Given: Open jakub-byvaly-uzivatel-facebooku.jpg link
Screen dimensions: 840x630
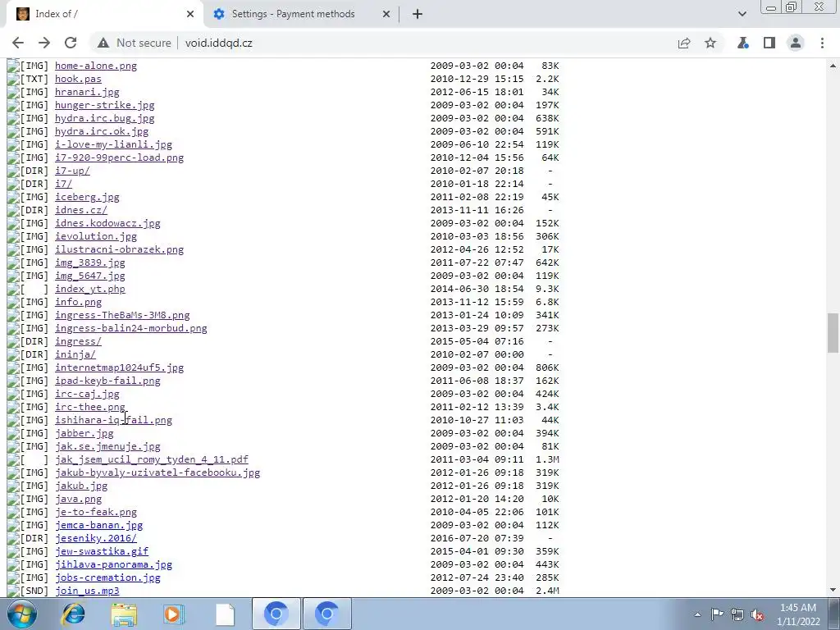Looking at the screenshot, I should [157, 472].
